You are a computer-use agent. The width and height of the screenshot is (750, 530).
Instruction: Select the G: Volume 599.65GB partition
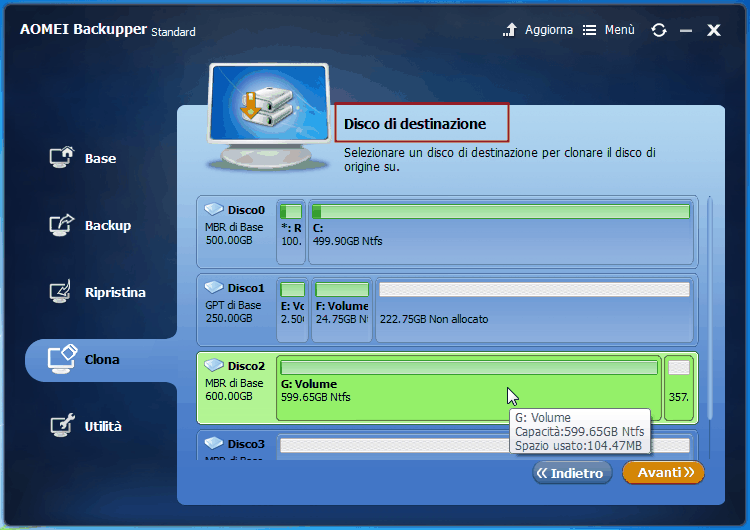(469, 388)
